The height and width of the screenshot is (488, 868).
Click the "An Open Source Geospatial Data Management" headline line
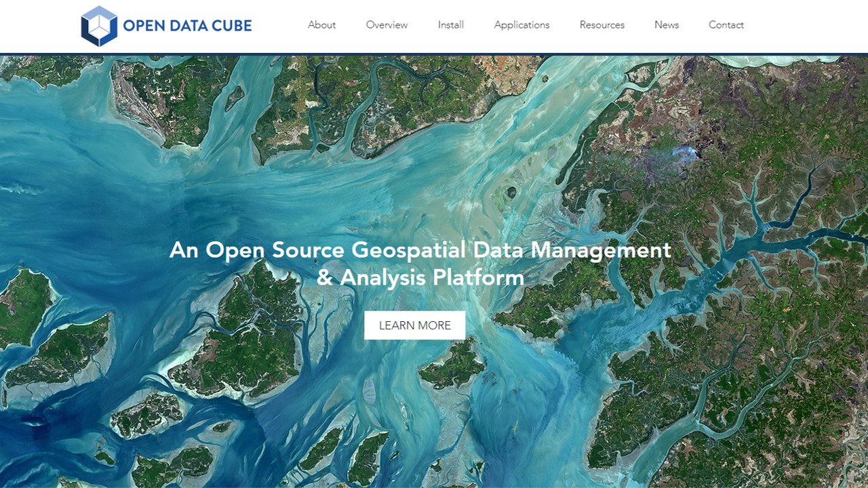pyautogui.click(x=420, y=250)
